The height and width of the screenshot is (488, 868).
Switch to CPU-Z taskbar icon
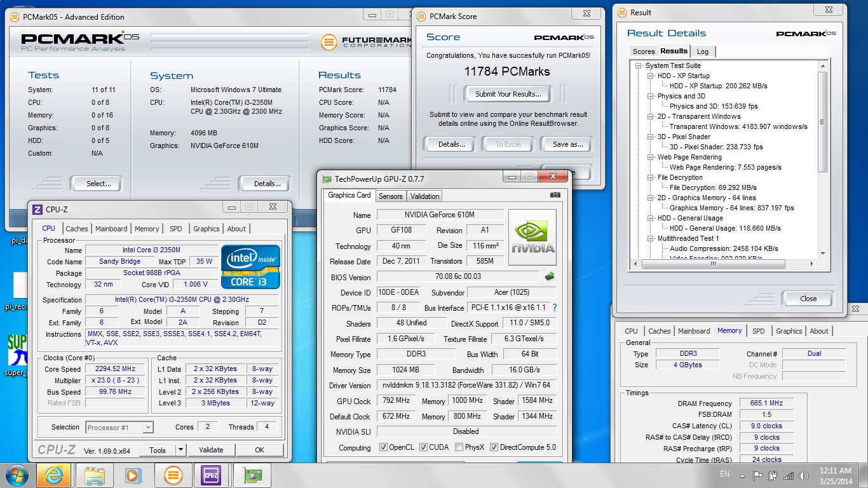(211, 475)
